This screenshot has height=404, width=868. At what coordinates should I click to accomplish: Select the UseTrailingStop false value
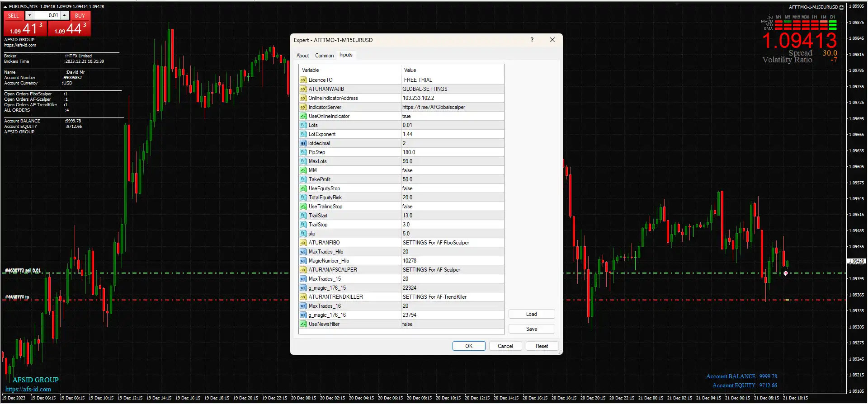tap(452, 207)
